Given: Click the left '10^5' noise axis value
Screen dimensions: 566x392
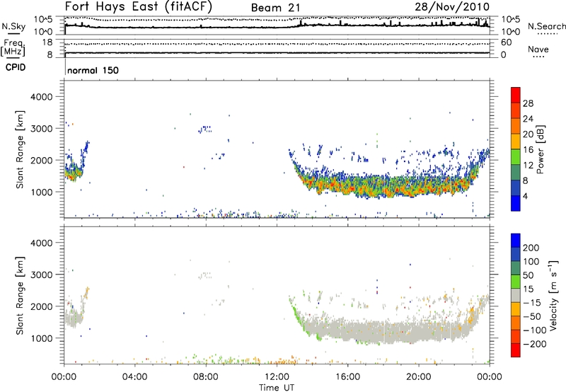Looking at the screenshot, I should click(43, 20).
